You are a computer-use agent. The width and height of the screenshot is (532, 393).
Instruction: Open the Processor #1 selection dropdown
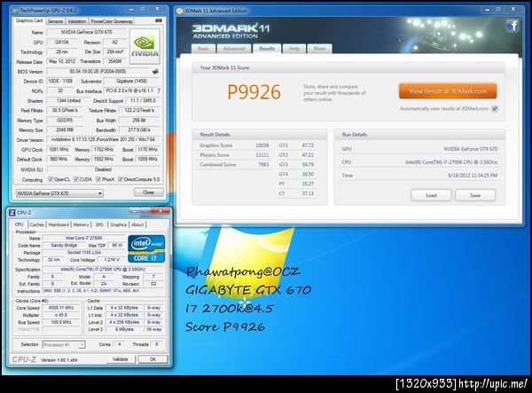pos(64,345)
